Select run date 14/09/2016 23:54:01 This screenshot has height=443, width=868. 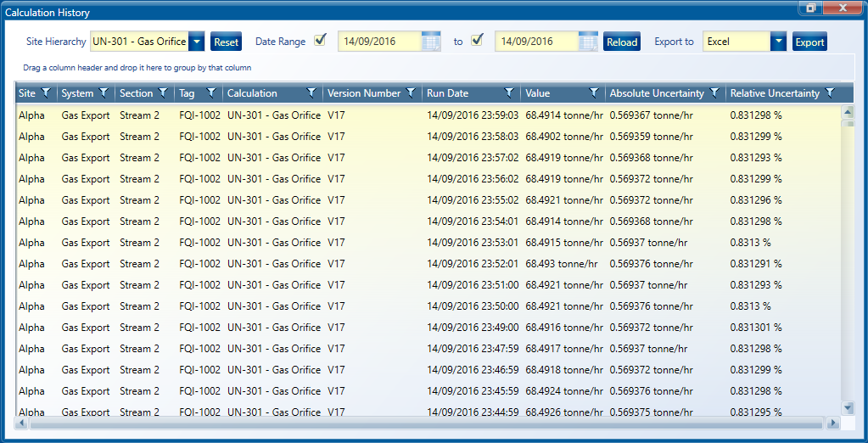coord(473,221)
